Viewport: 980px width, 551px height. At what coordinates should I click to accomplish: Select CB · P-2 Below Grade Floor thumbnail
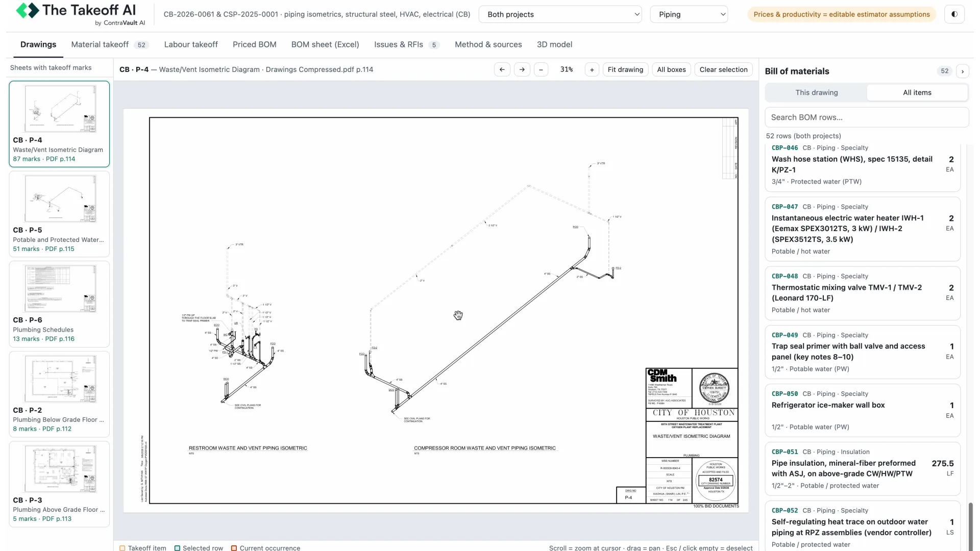(x=59, y=394)
